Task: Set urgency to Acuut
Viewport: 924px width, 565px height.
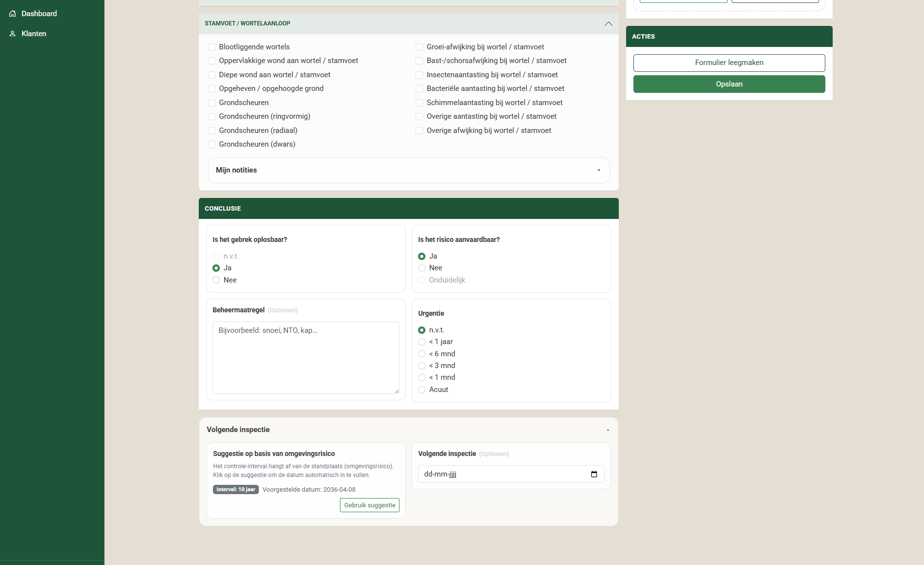Action: click(x=422, y=390)
